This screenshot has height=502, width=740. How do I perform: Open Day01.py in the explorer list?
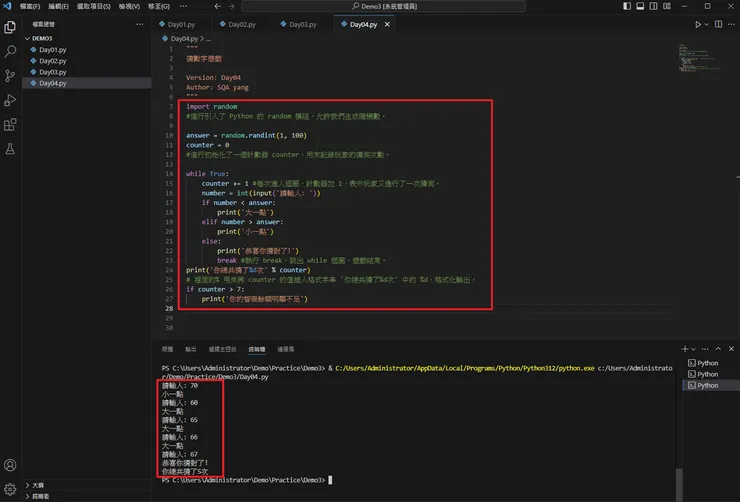point(51,49)
